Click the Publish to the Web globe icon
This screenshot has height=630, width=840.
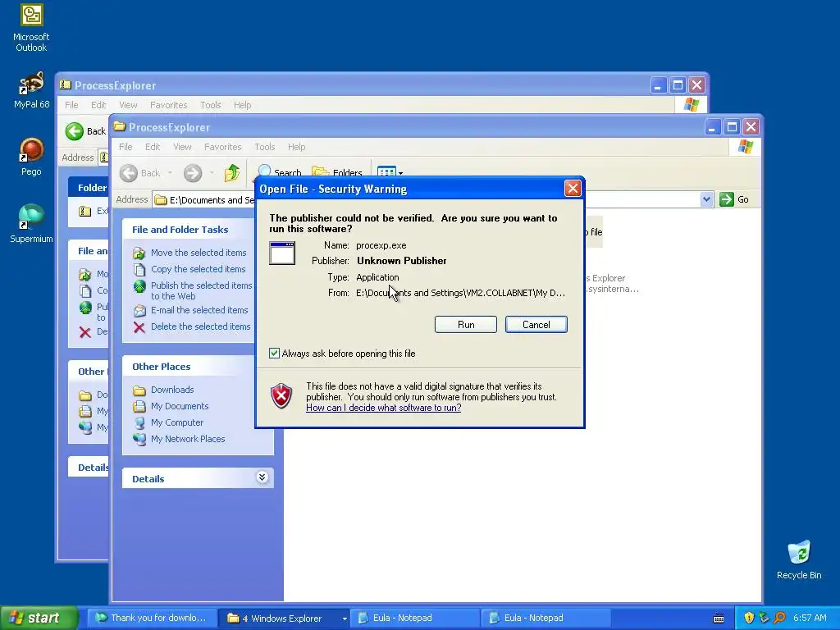pyautogui.click(x=139, y=286)
